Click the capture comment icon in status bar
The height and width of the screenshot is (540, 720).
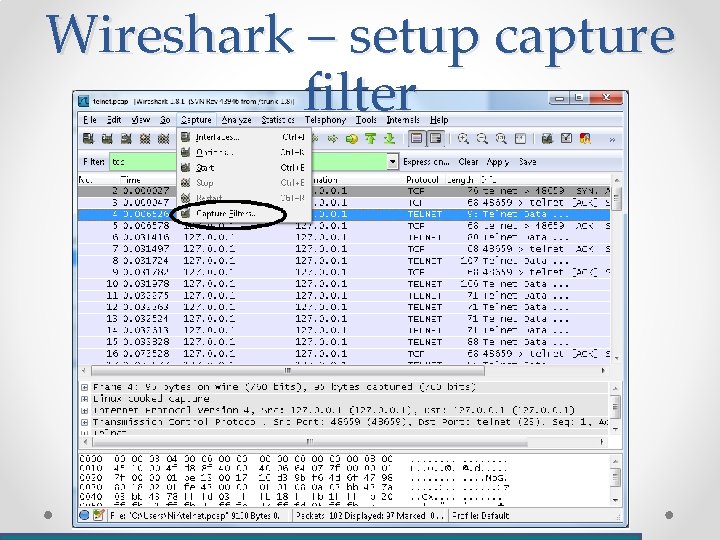click(98, 515)
